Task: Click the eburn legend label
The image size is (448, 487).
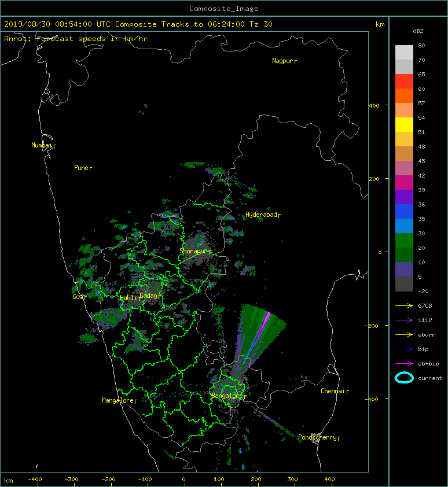Action: click(x=427, y=335)
